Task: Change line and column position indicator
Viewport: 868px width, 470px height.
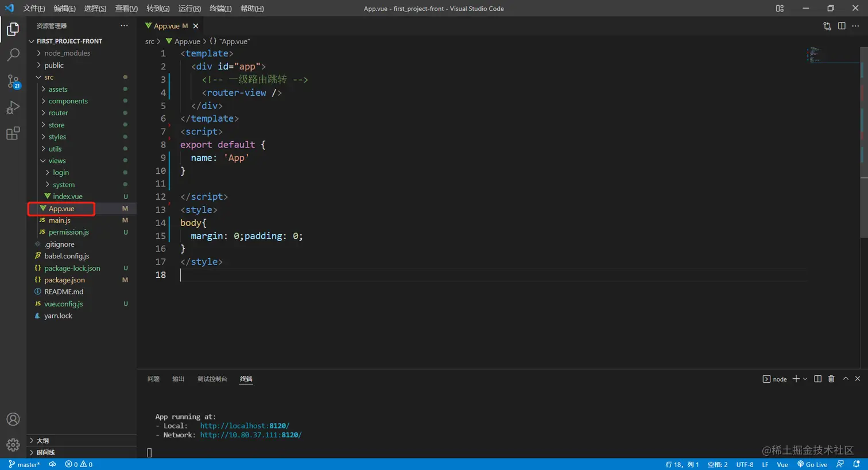Action: (682, 464)
